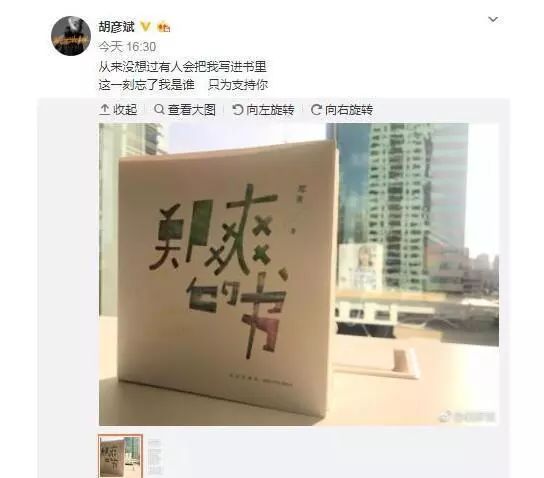Open 胡彦斌's profile avatar
This screenshot has width=544, height=478.
click(x=71, y=36)
